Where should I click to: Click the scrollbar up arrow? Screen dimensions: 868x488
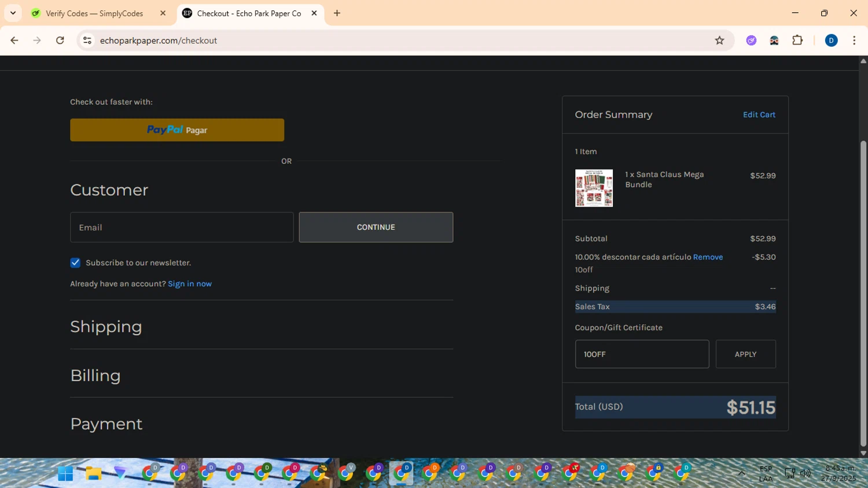click(x=863, y=60)
